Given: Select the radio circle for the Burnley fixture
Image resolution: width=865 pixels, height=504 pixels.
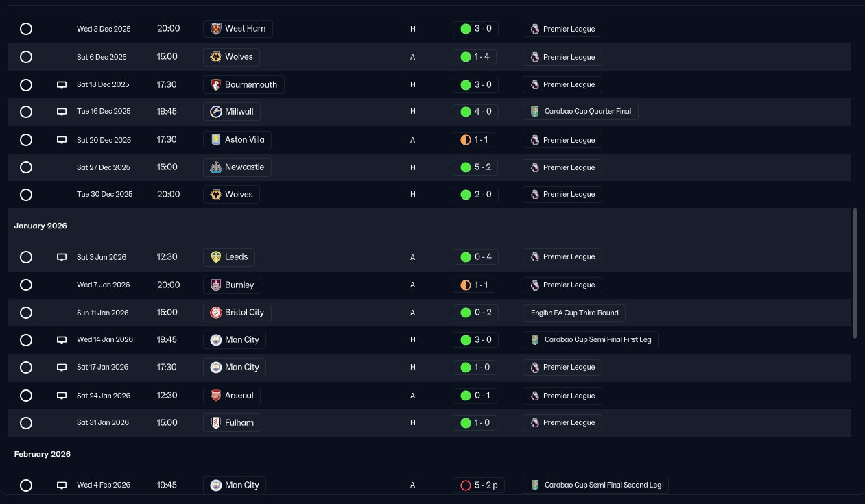Looking at the screenshot, I should pos(26,285).
